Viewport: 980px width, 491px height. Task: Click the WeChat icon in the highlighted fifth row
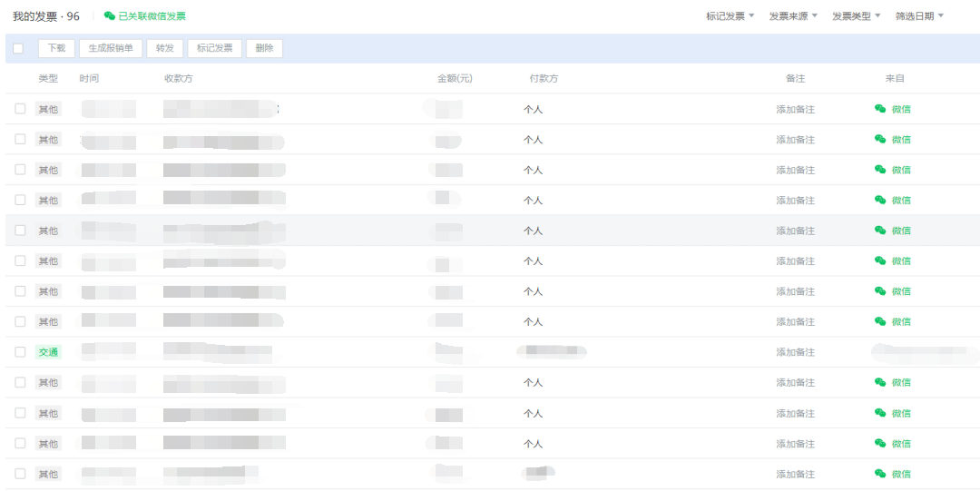point(880,231)
